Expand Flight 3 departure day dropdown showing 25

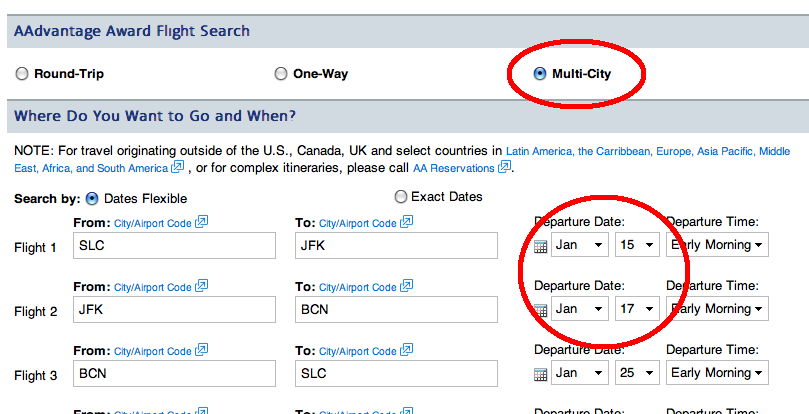[637, 373]
